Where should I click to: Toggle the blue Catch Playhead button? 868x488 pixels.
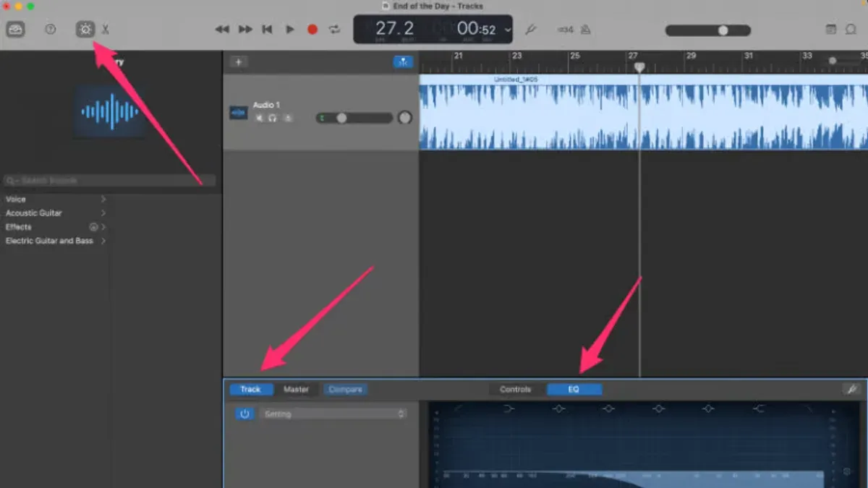click(x=403, y=62)
